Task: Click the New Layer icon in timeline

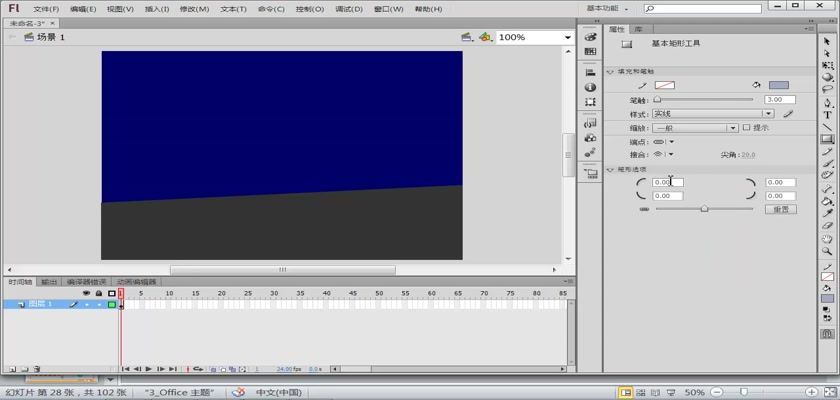Action: 11,369
